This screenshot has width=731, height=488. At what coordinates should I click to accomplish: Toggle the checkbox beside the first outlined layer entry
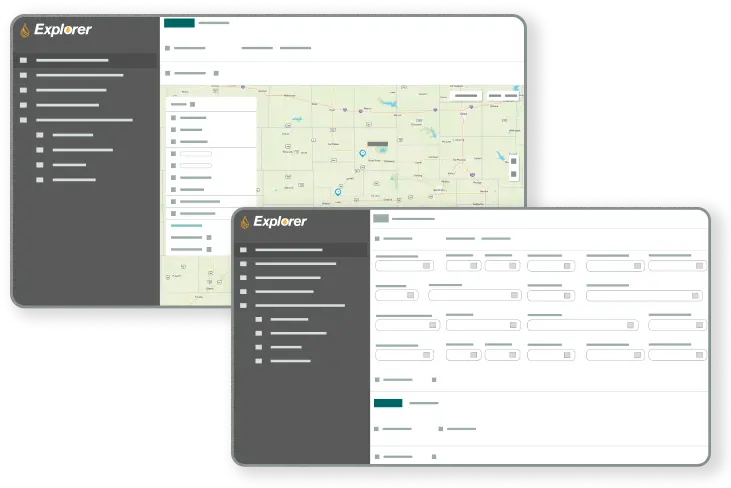click(173, 154)
